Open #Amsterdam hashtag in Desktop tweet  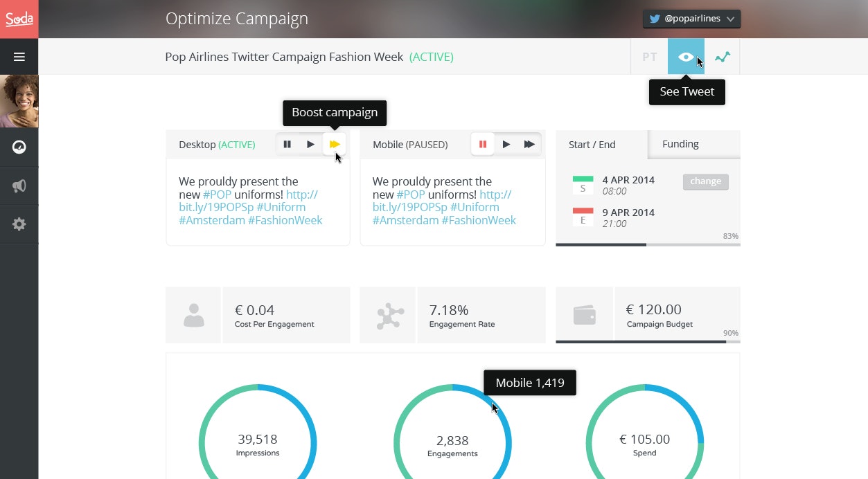[x=211, y=220]
